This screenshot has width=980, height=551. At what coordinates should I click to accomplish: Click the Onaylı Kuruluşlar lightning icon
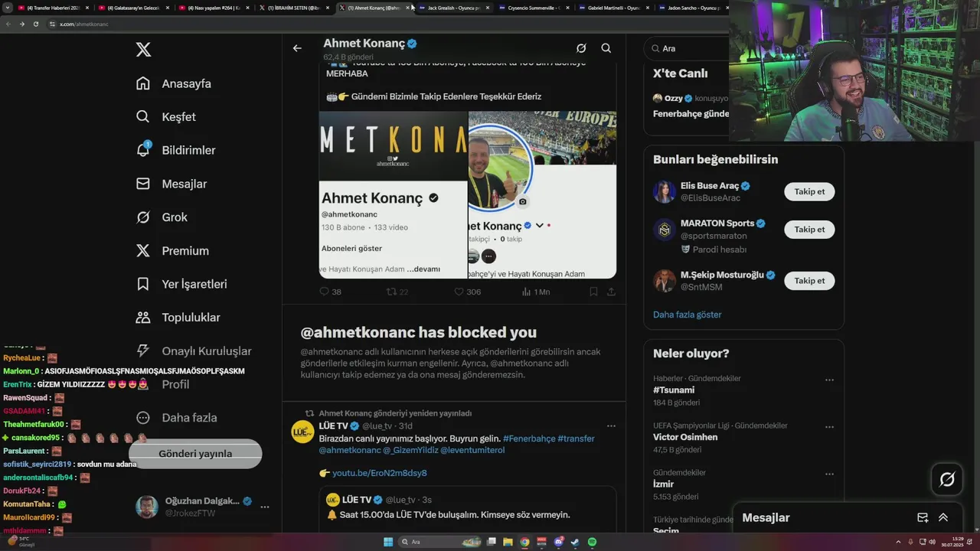143,350
